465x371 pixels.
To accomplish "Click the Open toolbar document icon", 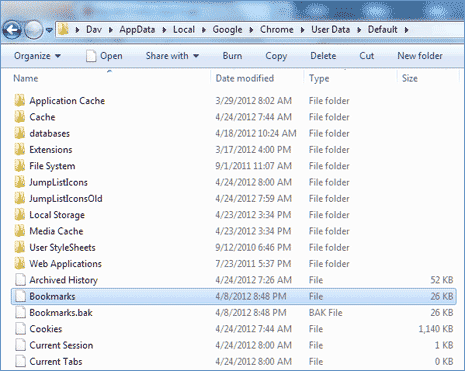I will tap(91, 56).
